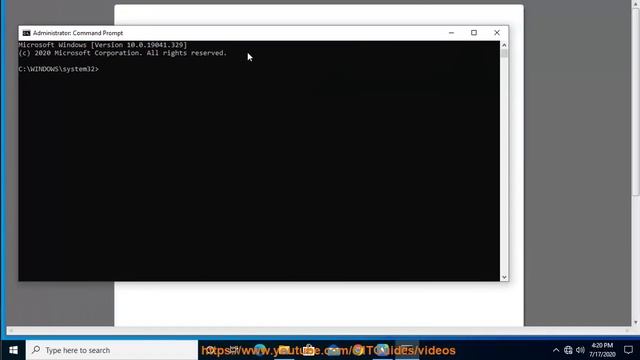Open Microsoft Store from the taskbar

click(x=309, y=350)
